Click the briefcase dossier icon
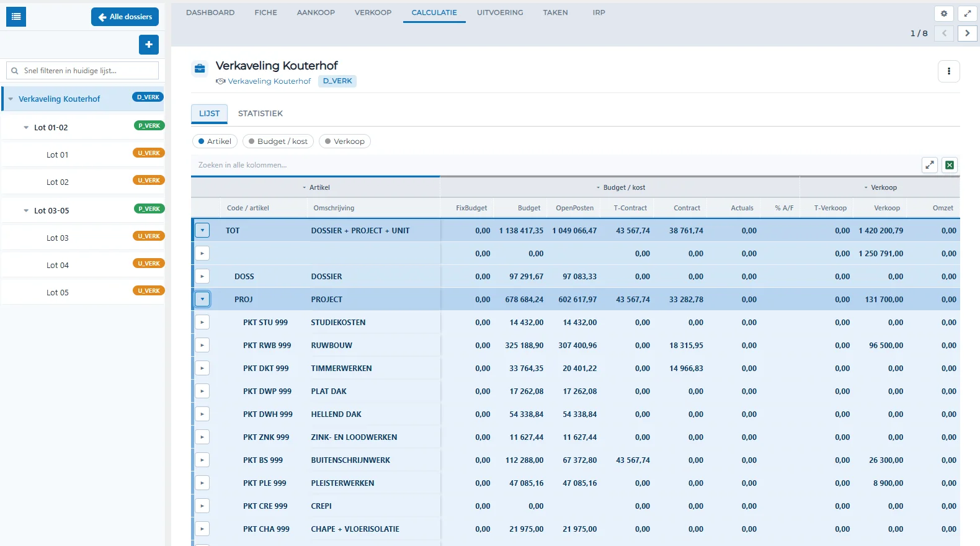This screenshot has width=980, height=546. click(x=200, y=68)
